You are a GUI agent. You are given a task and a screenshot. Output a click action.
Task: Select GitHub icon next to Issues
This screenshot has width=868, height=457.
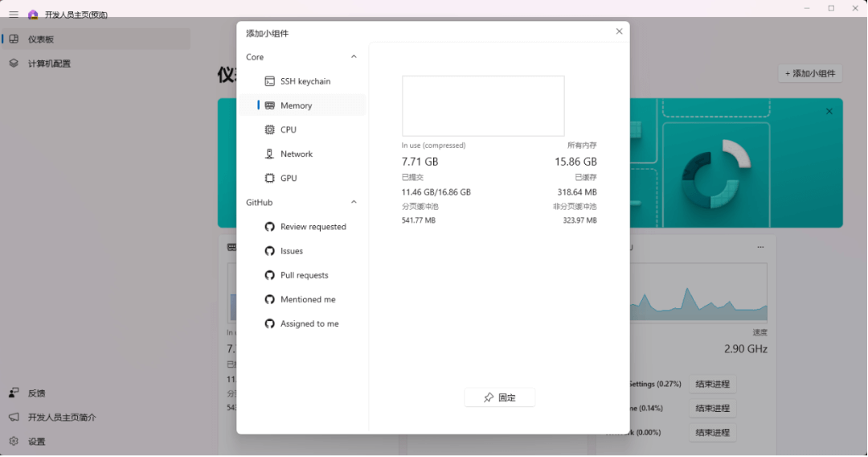(270, 251)
